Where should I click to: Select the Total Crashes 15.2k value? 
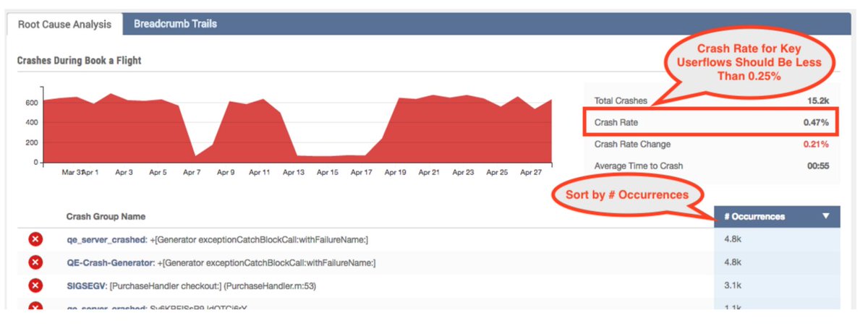point(817,100)
